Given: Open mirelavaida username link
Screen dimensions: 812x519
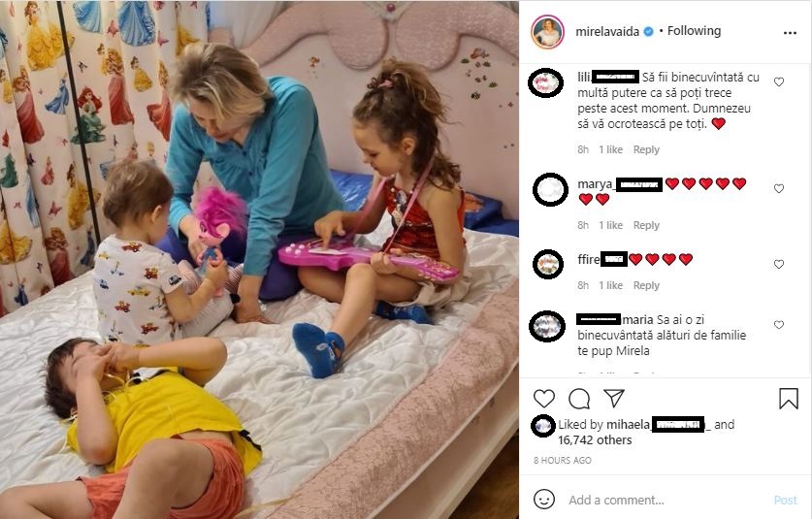Looking at the screenshot, I should [607, 32].
